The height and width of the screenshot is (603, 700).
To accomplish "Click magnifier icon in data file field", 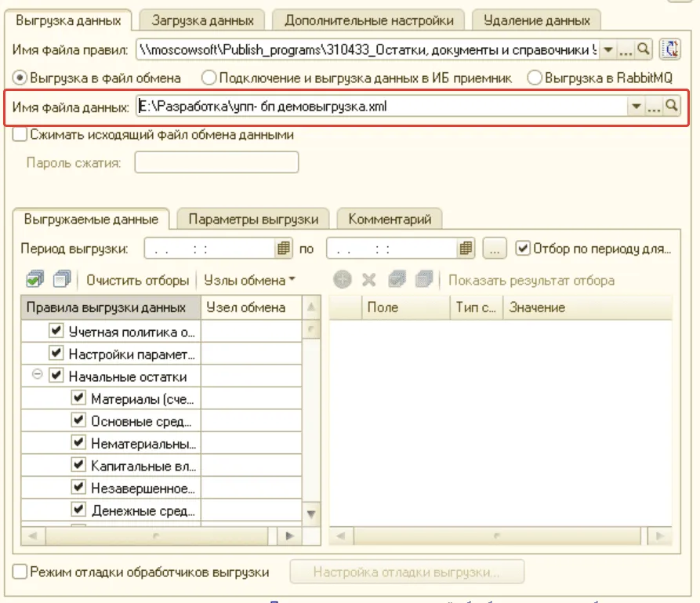I will coord(672,107).
